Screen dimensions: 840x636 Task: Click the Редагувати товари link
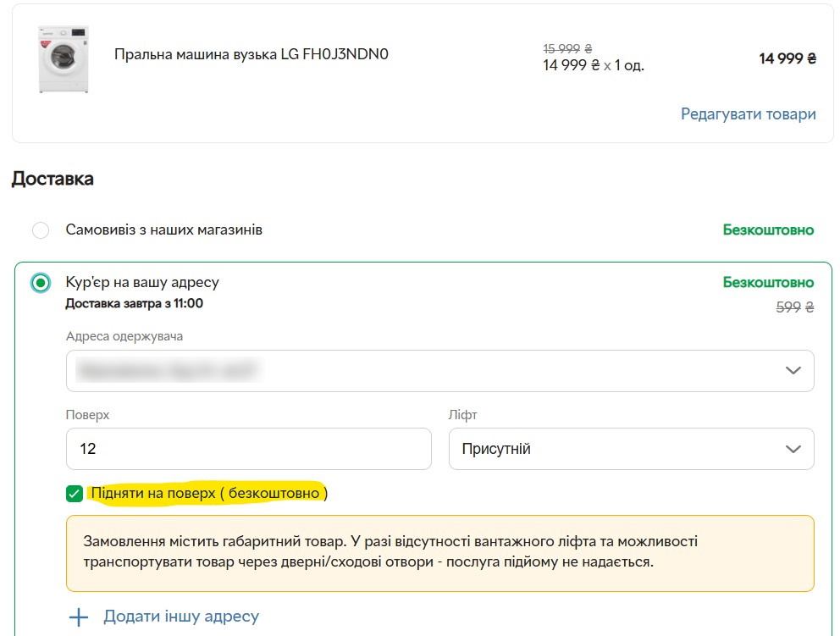click(x=748, y=114)
